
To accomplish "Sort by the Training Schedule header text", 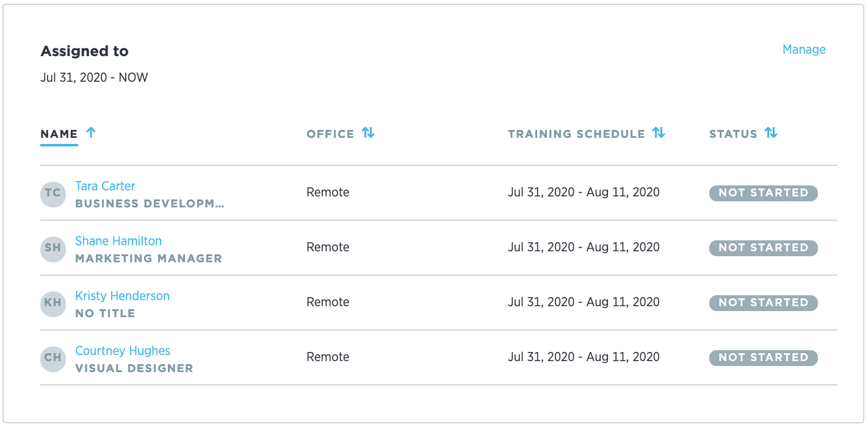I will pyautogui.click(x=576, y=134).
